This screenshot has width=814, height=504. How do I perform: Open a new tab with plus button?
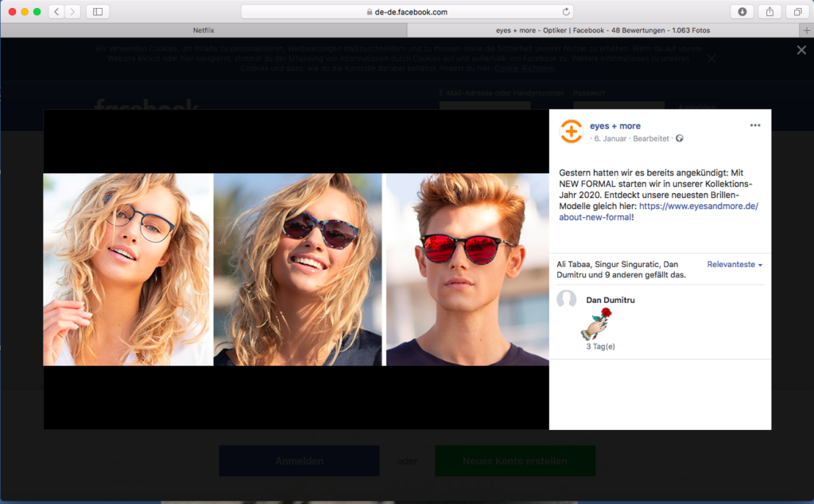point(807,30)
